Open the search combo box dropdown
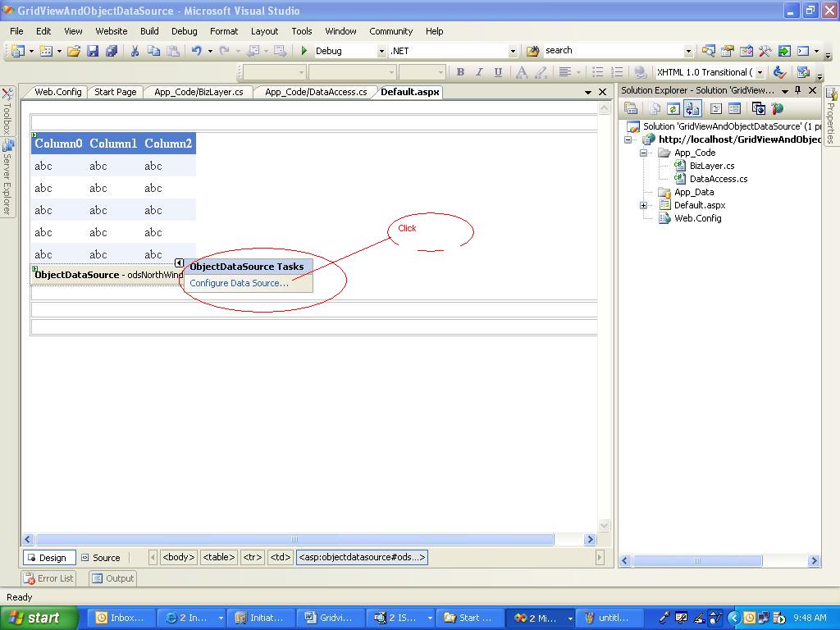The image size is (840, 630). 688,51
